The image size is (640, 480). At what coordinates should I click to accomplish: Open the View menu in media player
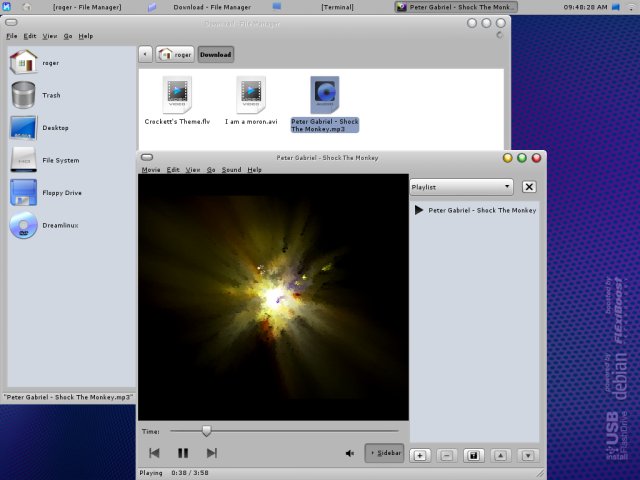tap(193, 170)
